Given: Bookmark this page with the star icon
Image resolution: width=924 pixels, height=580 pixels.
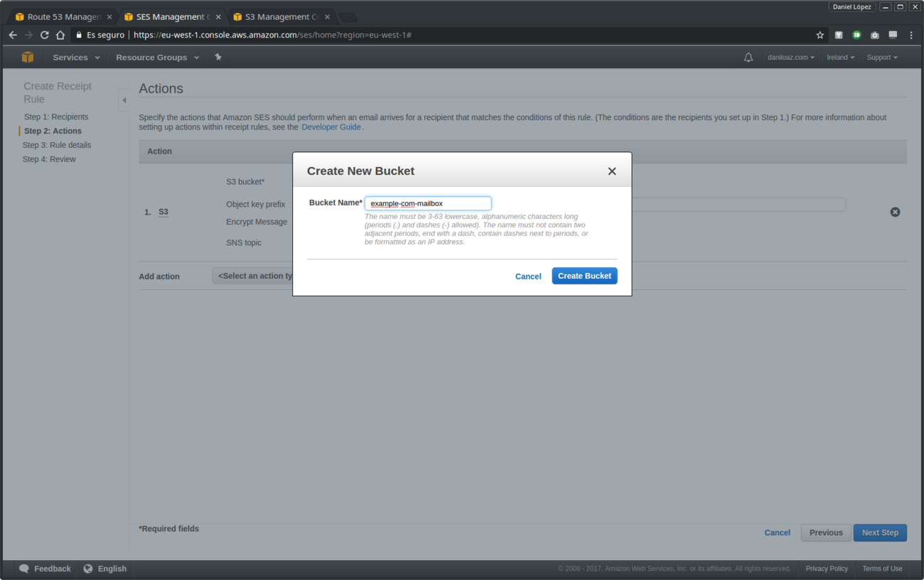Looking at the screenshot, I should 820,35.
